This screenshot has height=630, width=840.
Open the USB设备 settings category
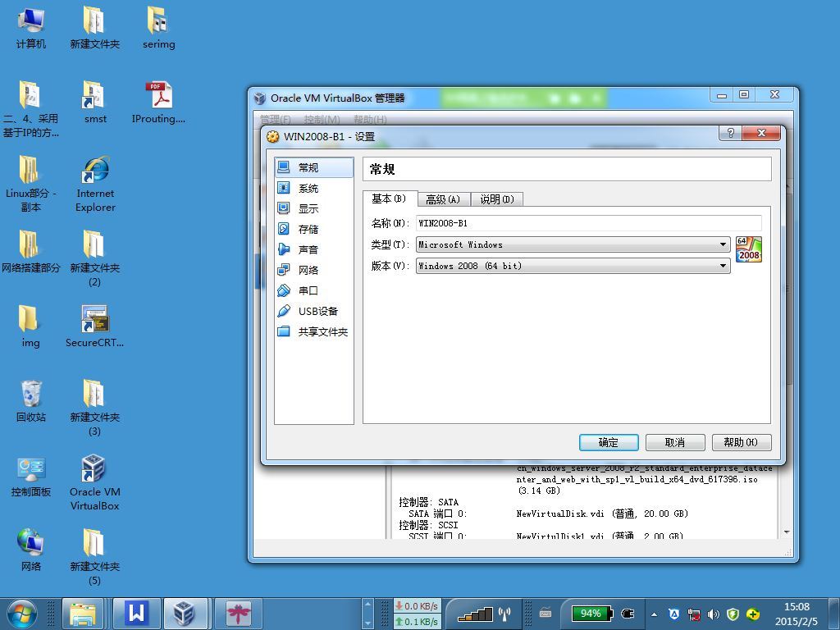point(314,311)
